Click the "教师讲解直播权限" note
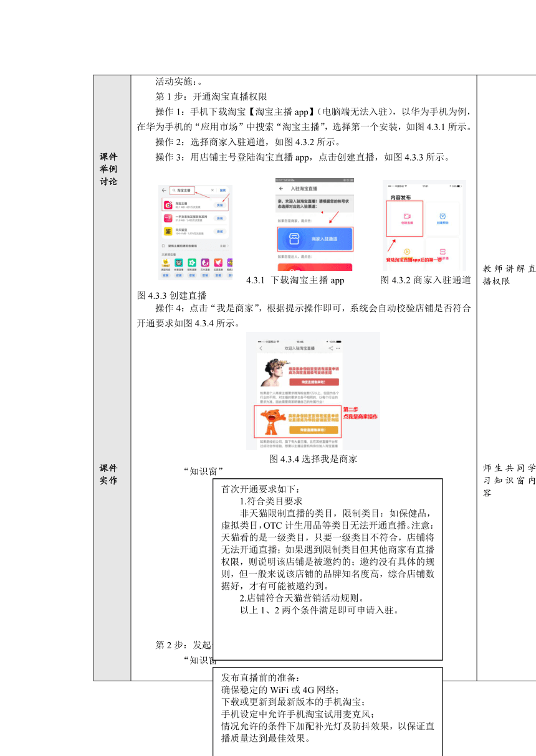 (509, 275)
